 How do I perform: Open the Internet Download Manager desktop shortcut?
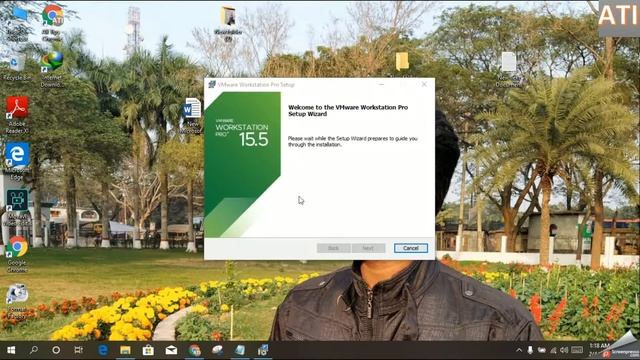tap(52, 69)
